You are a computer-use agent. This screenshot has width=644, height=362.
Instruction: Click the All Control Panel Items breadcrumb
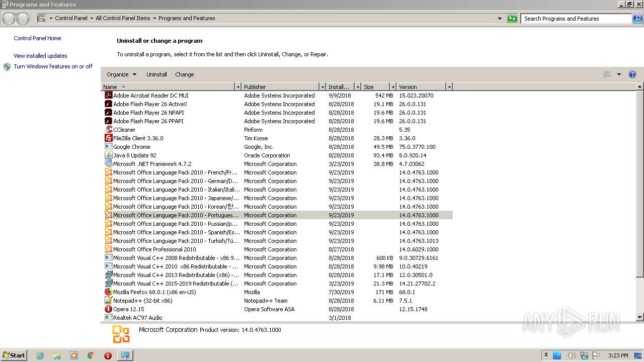coord(123,18)
